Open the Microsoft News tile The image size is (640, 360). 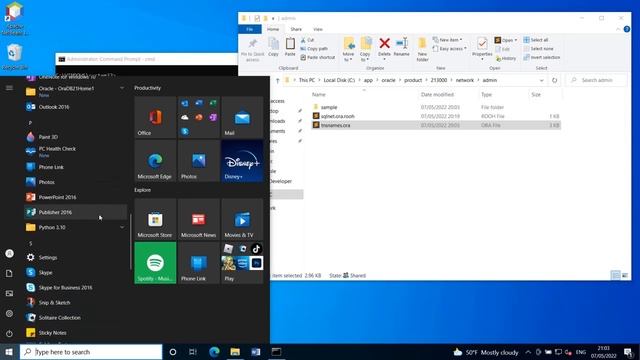tap(199, 219)
